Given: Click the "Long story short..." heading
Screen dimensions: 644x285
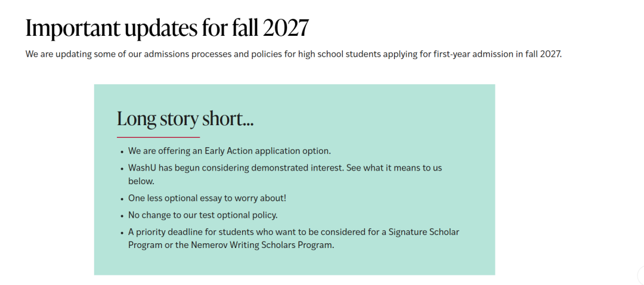Looking at the screenshot, I should (185, 119).
